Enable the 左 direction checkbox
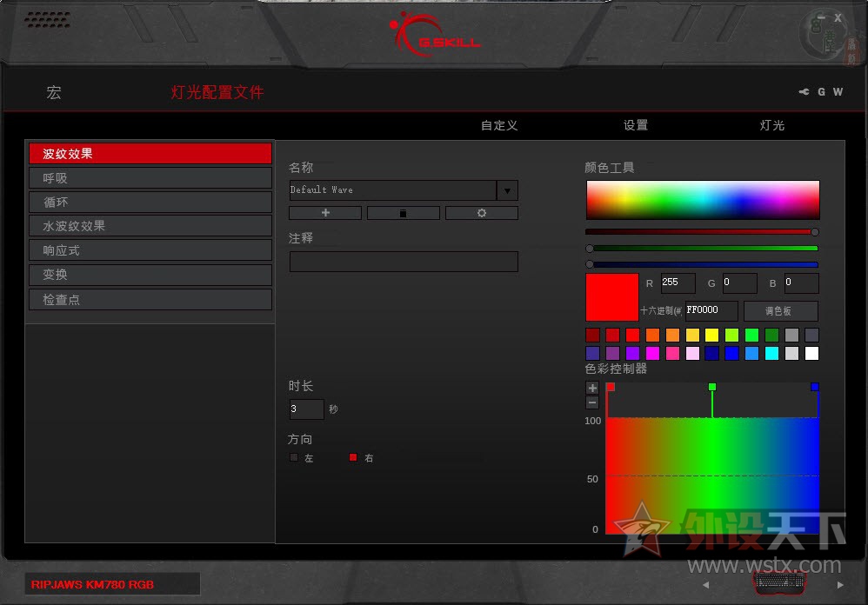This screenshot has width=868, height=605. click(294, 457)
